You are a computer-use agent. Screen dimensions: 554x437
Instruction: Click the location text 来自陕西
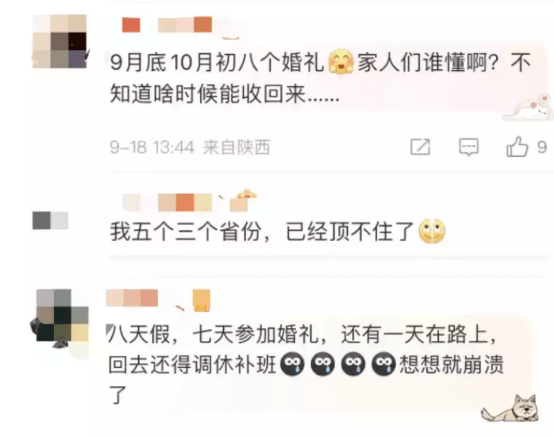236,147
